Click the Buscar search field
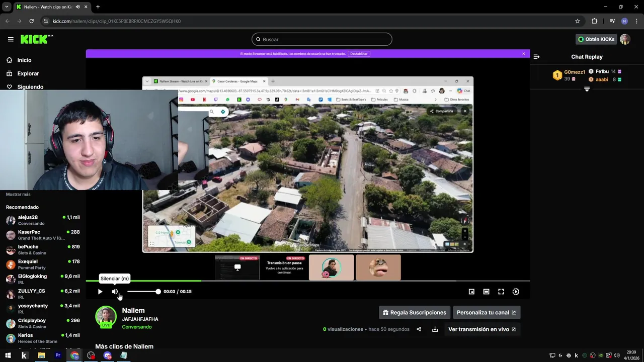Image resolution: width=644 pixels, height=362 pixels. (322, 39)
